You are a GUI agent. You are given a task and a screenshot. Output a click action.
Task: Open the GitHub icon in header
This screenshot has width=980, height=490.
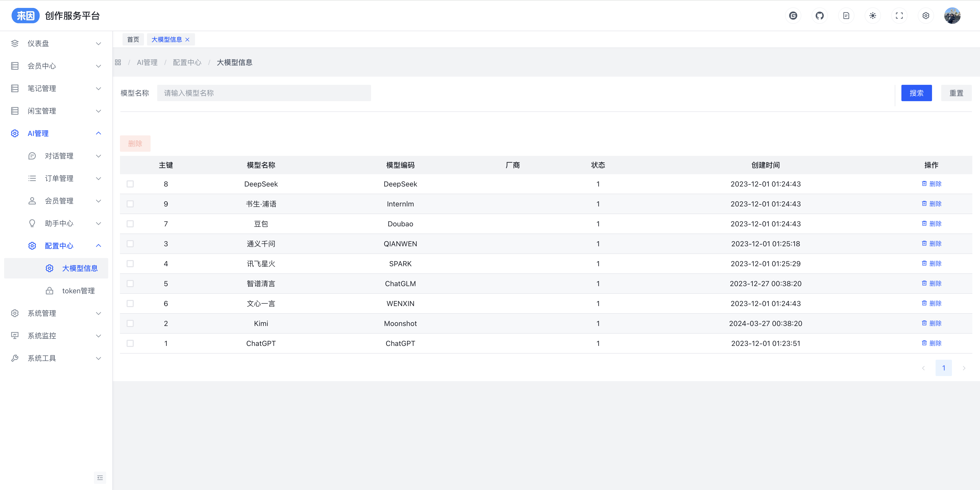(819, 16)
